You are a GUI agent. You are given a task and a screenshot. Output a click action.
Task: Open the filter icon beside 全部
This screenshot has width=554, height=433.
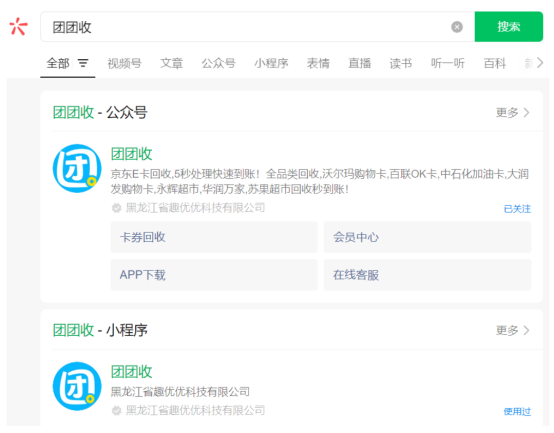click(83, 63)
